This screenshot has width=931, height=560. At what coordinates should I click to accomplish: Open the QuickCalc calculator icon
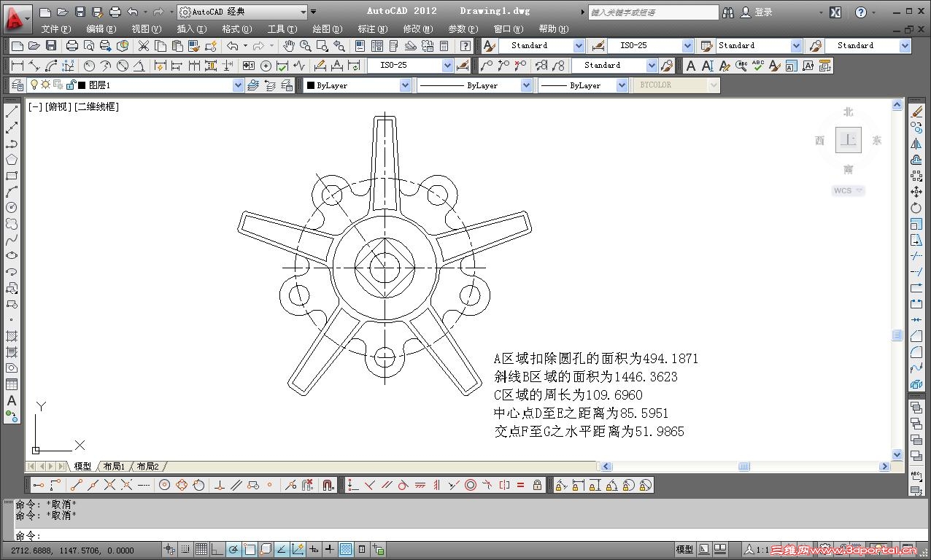coord(444,45)
